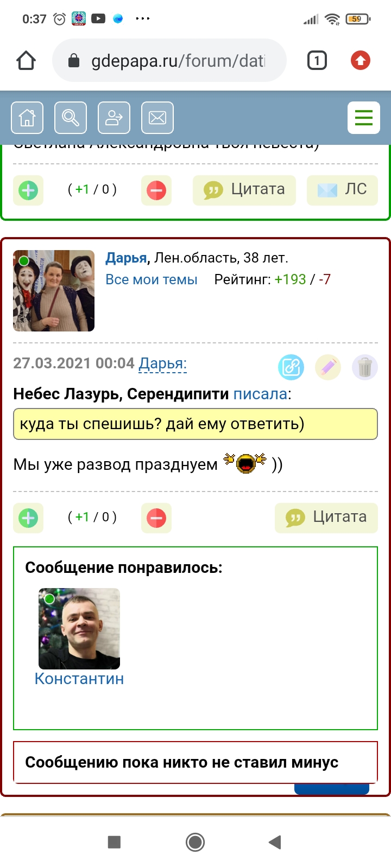Edit Дарья's post with pencil icon
The width and height of the screenshot is (391, 868).
pos(328,368)
